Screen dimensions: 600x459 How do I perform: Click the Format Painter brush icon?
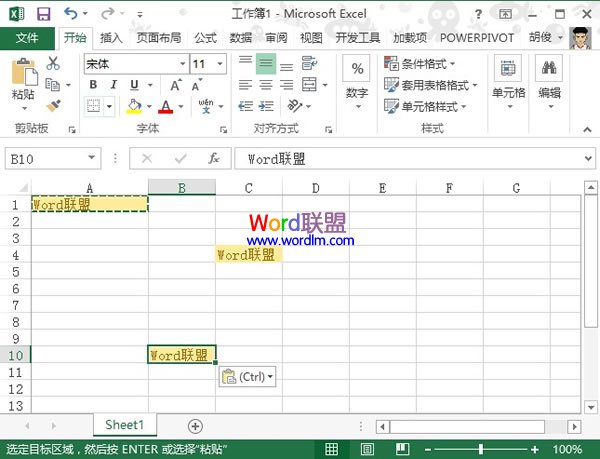point(54,105)
